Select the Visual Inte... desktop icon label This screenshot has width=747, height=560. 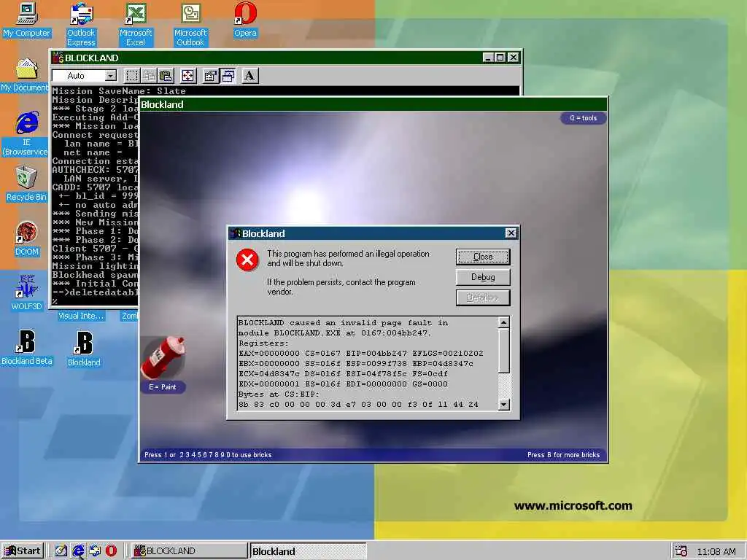[x=81, y=316]
